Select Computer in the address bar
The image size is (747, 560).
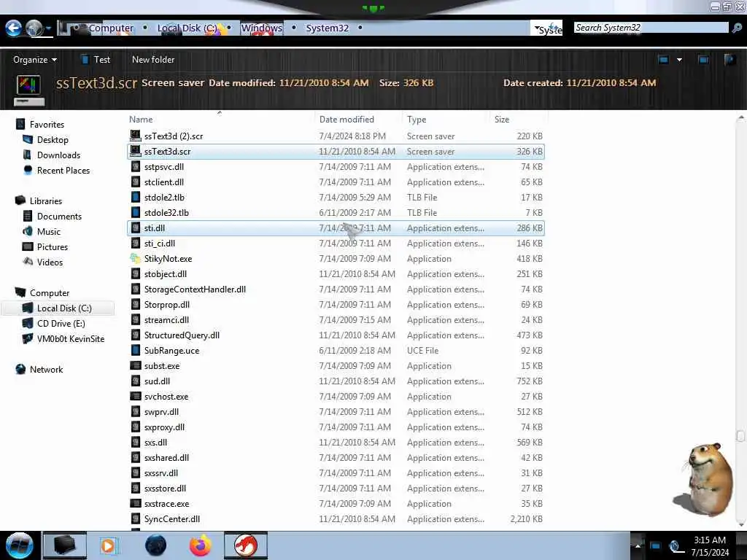(111, 28)
